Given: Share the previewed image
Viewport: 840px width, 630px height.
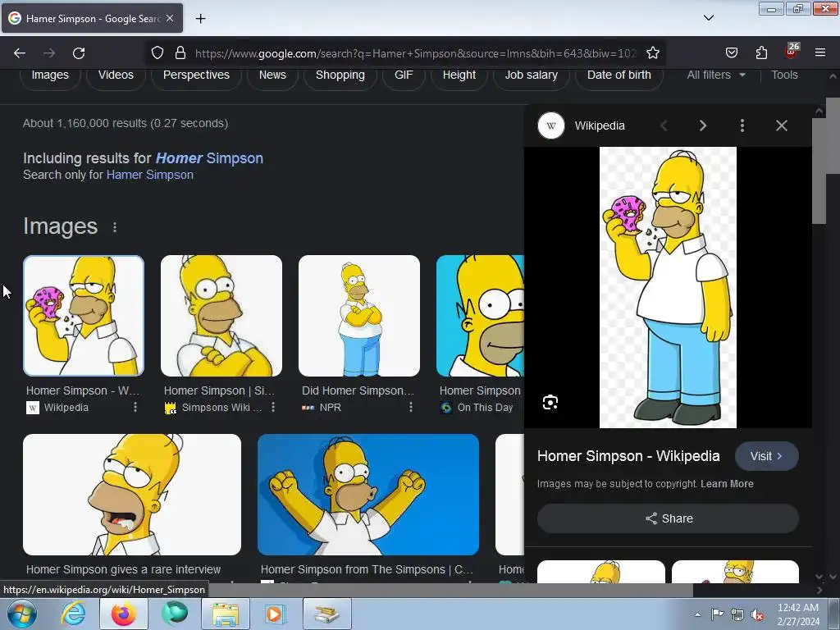Looking at the screenshot, I should (x=668, y=518).
